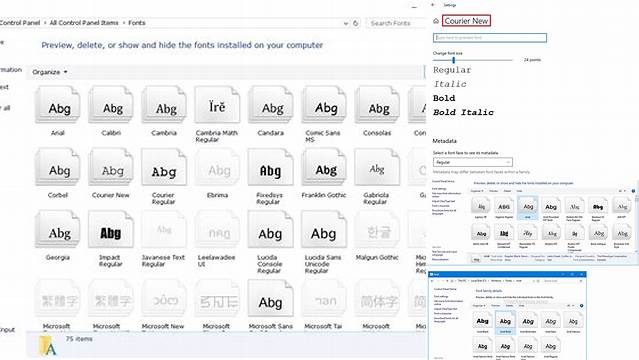
Task: Select the Courier New font icon
Action: pyautogui.click(x=111, y=167)
